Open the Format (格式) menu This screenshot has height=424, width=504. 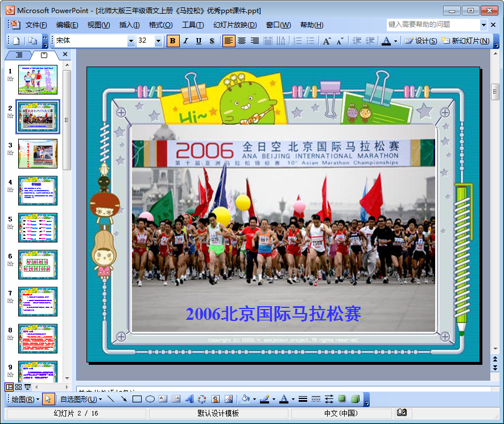point(160,25)
